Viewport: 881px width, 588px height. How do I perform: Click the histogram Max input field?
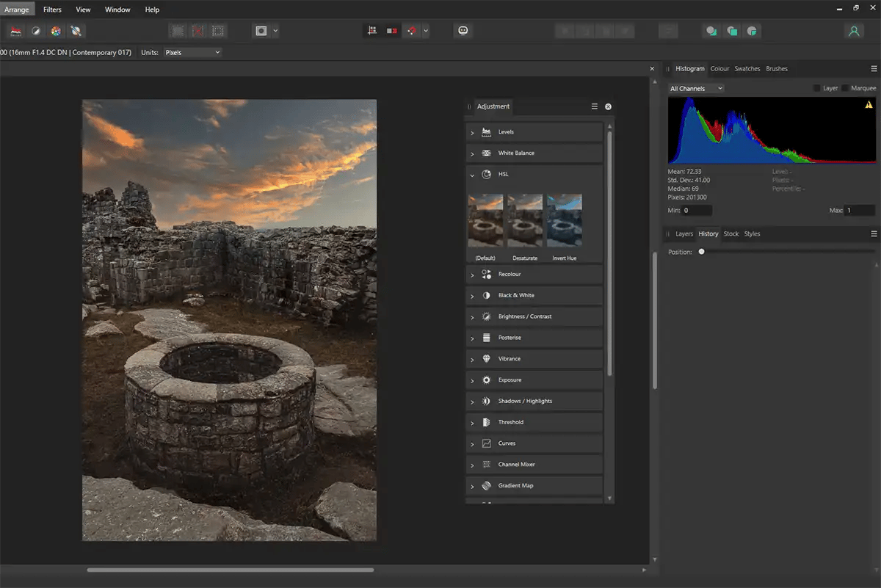tap(859, 211)
